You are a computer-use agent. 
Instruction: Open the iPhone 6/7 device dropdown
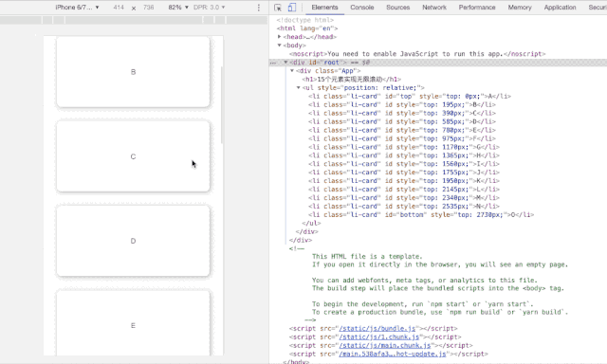(x=77, y=8)
